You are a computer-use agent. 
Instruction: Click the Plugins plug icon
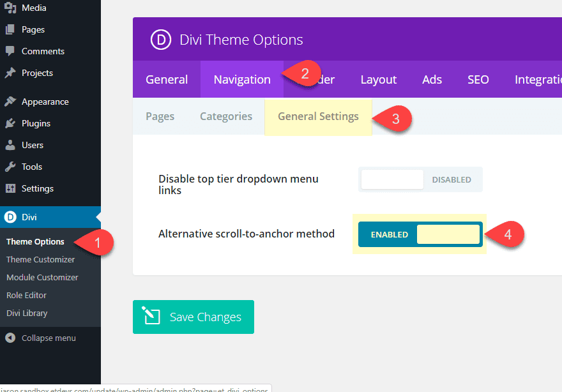click(x=10, y=123)
